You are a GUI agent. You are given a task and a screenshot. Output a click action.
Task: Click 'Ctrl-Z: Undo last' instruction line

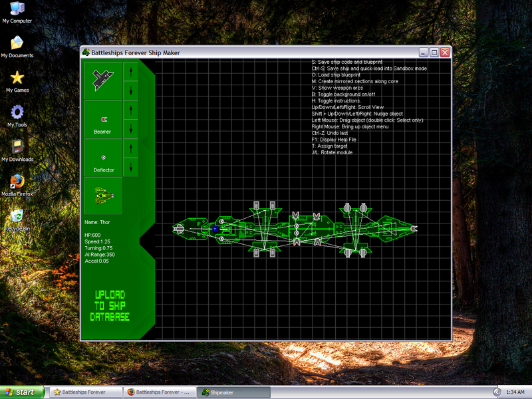tap(330, 133)
